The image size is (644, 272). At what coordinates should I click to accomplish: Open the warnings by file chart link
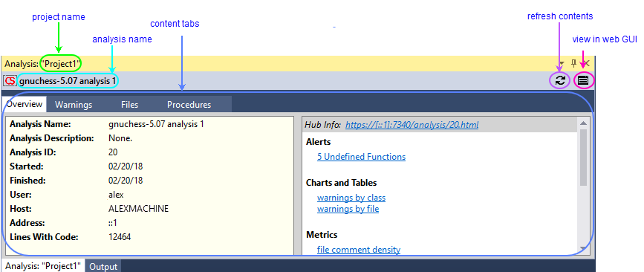[x=348, y=209]
